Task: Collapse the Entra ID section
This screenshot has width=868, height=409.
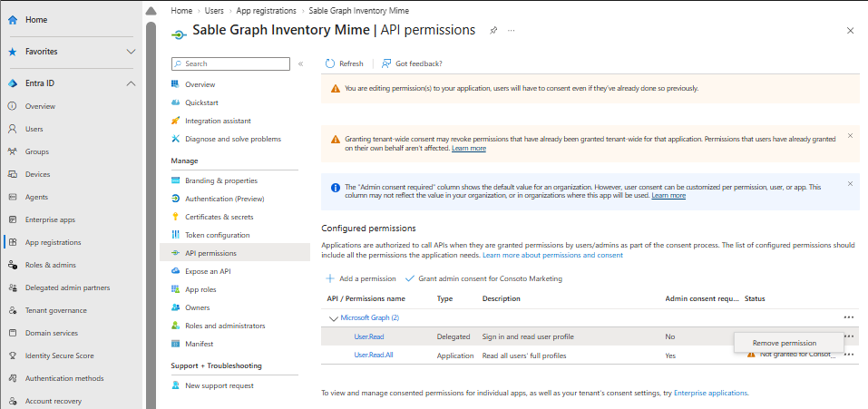Action: [132, 83]
